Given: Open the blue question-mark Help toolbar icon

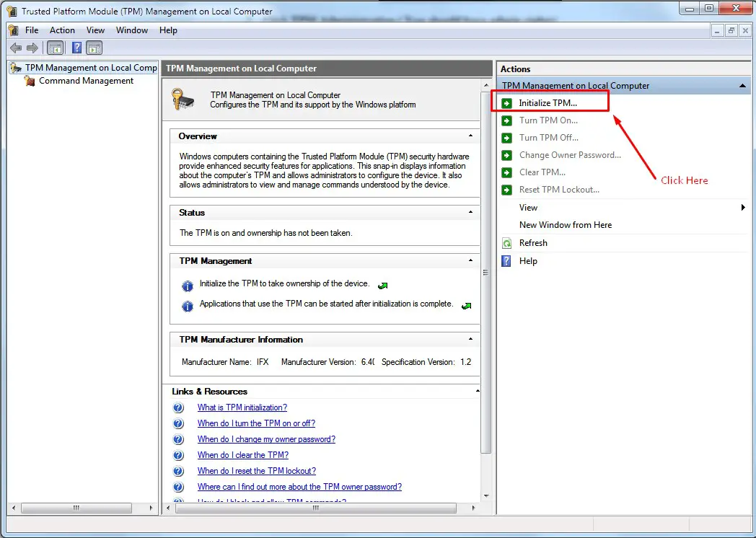Looking at the screenshot, I should [x=76, y=48].
